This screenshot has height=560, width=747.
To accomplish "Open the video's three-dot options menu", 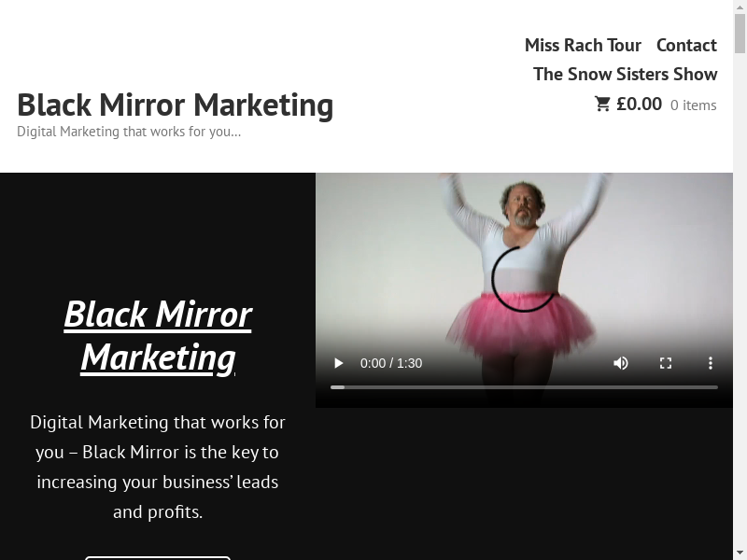I will pos(711,363).
